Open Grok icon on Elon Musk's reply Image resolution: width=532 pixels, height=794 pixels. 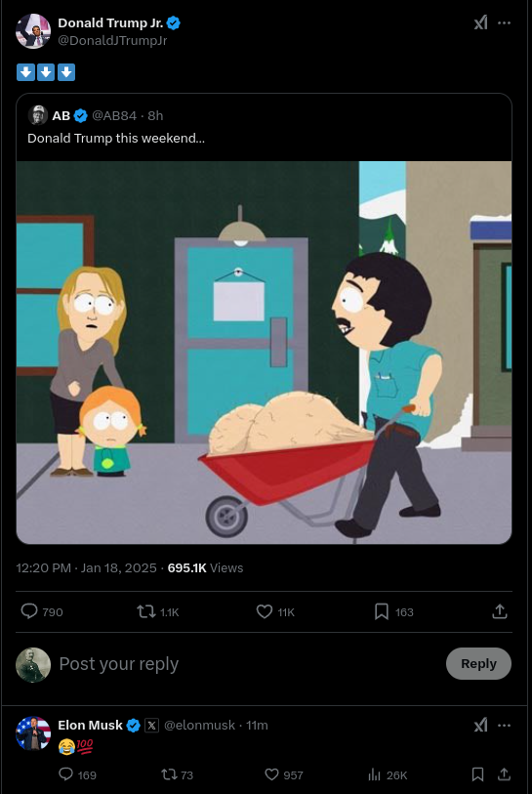pyautogui.click(x=481, y=725)
